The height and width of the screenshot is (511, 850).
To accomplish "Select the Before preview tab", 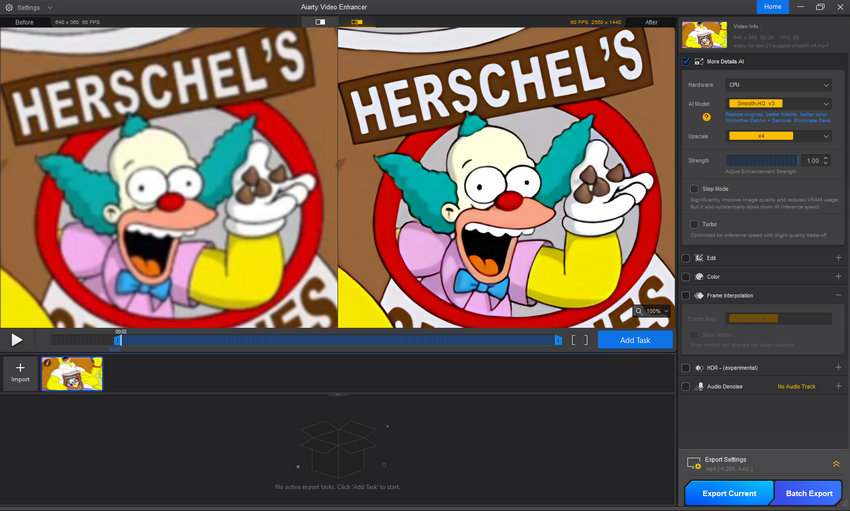I will click(x=24, y=22).
